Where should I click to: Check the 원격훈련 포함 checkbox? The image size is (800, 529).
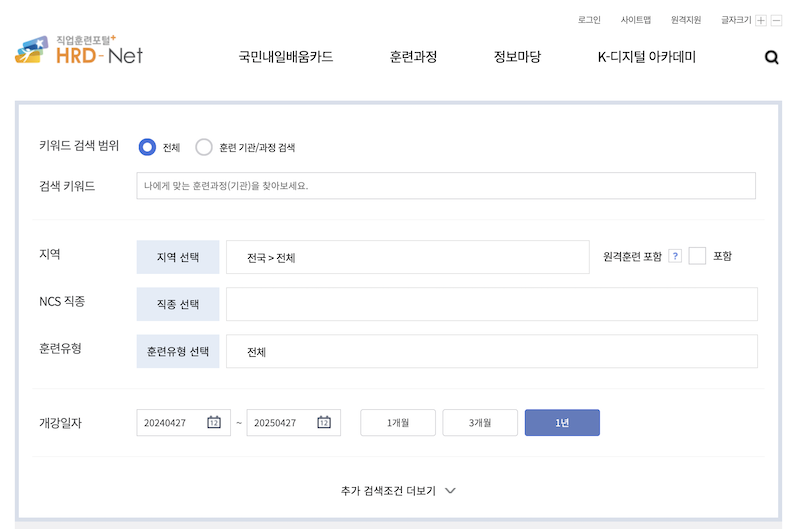[697, 256]
